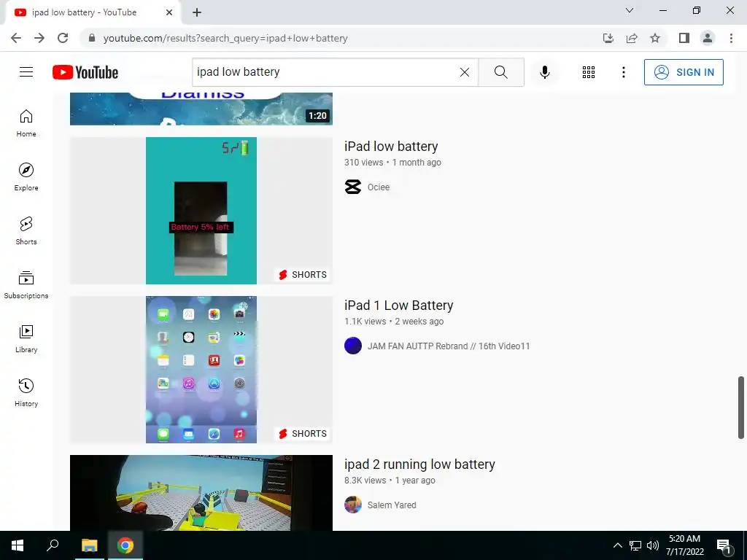
Task: Open Explore in the sidebar
Action: pyautogui.click(x=26, y=176)
